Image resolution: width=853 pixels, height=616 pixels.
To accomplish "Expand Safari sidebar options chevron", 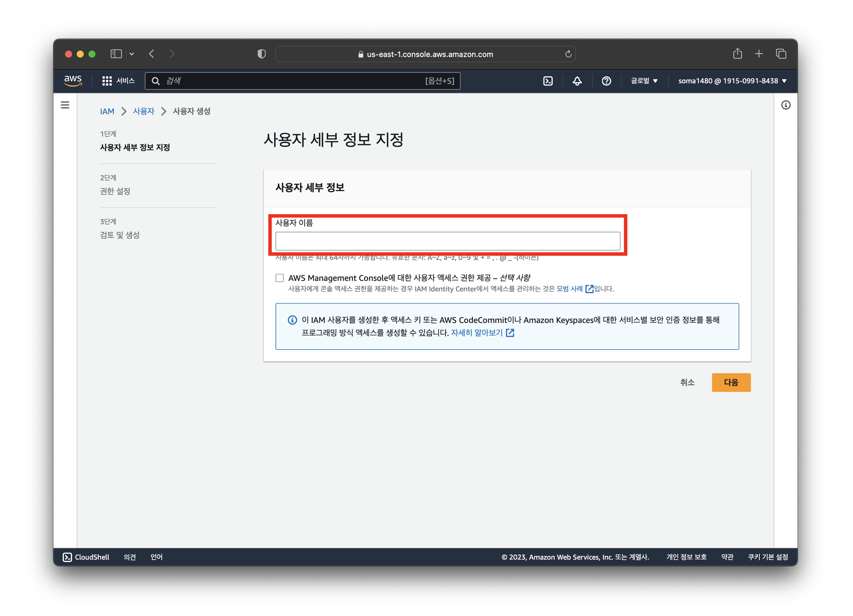I will pyautogui.click(x=132, y=54).
